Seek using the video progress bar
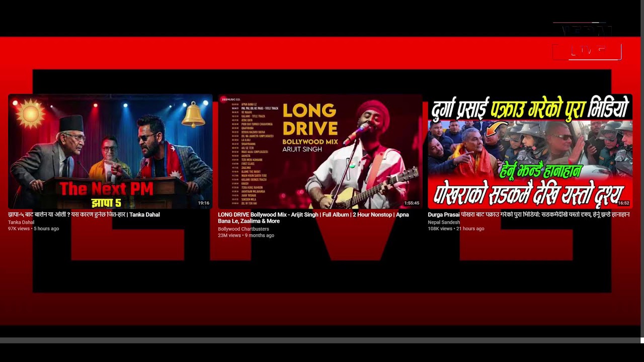644x362 pixels. pyautogui.click(x=320, y=340)
